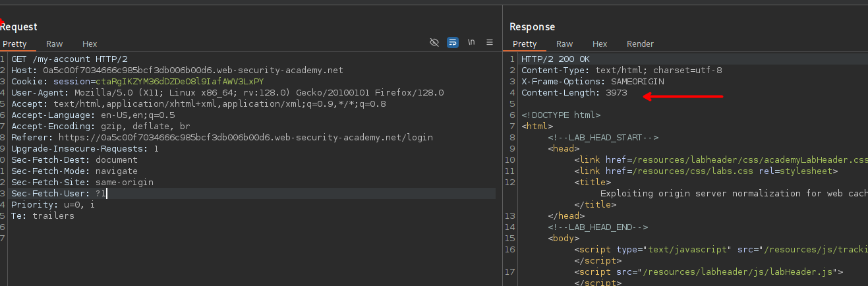Switch to the request Pretty tab
Image resolution: width=868 pixels, height=286 pixels.
click(x=14, y=44)
